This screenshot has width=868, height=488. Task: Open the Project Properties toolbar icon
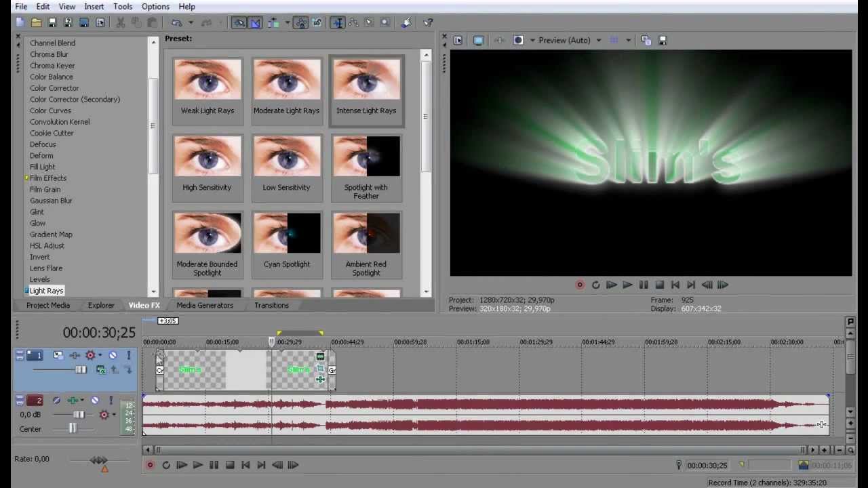click(100, 22)
